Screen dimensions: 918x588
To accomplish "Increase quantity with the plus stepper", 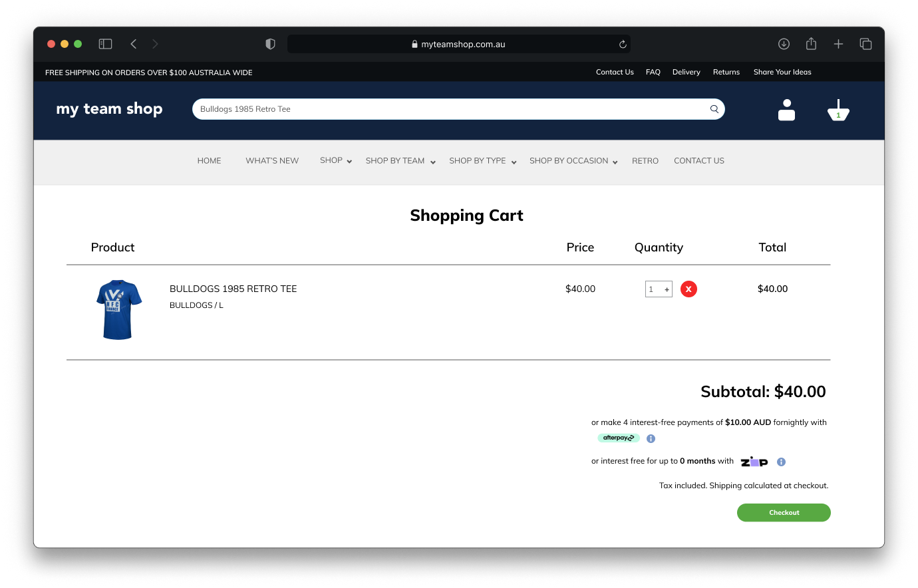I will (667, 289).
